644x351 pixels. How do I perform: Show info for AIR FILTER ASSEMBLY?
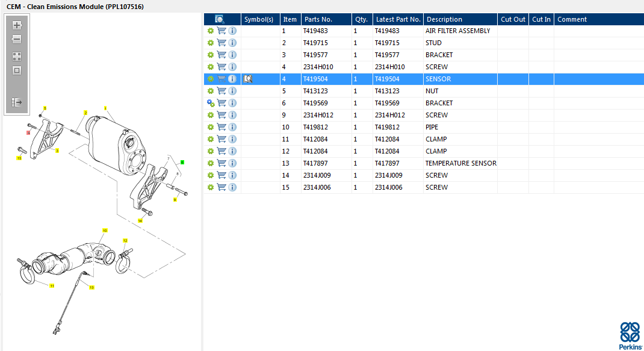[x=232, y=31]
